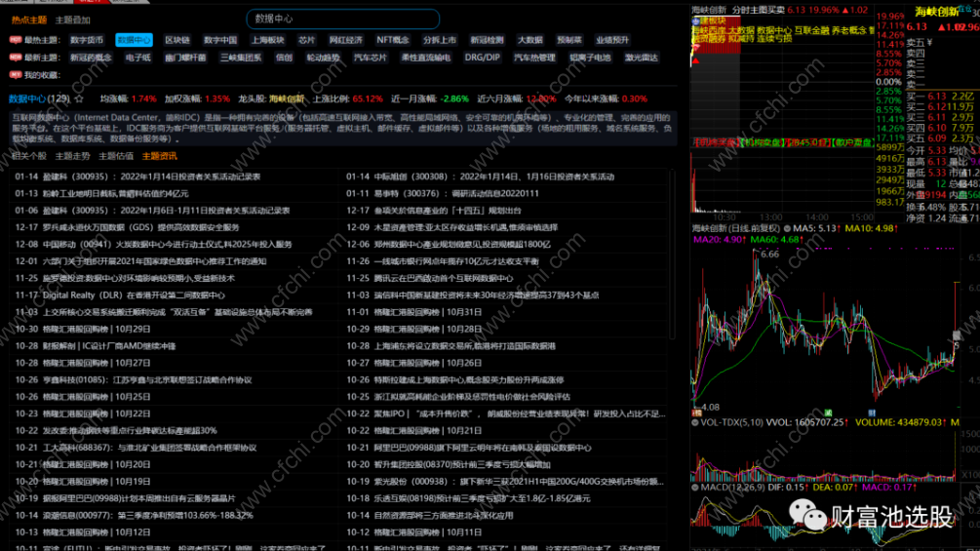Select the 预制菜 theme tag
Image resolution: width=980 pixels, height=551 pixels.
click(569, 40)
